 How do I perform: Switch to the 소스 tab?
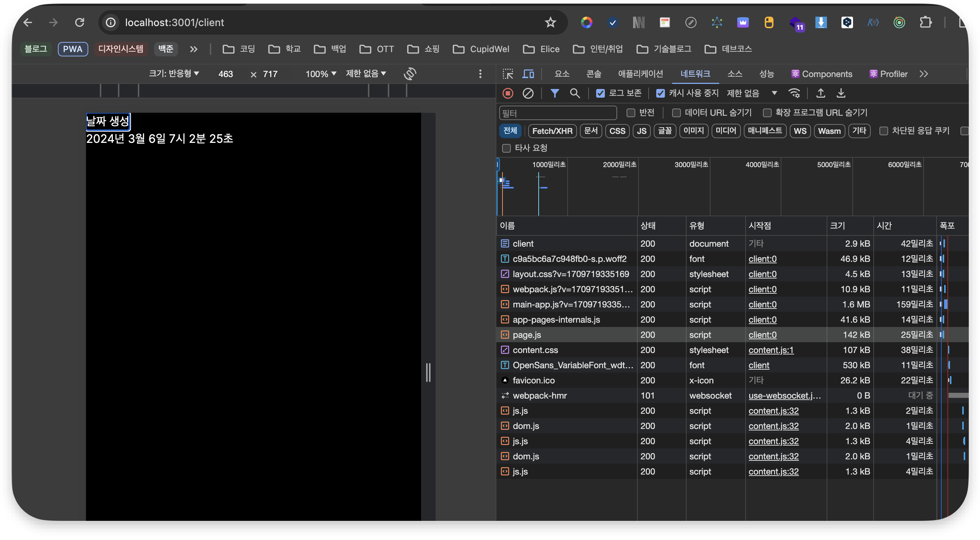click(735, 74)
